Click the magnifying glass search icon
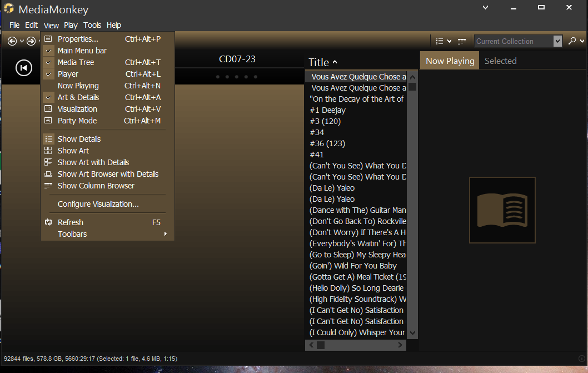Image resolution: width=588 pixels, height=373 pixels. [572, 41]
